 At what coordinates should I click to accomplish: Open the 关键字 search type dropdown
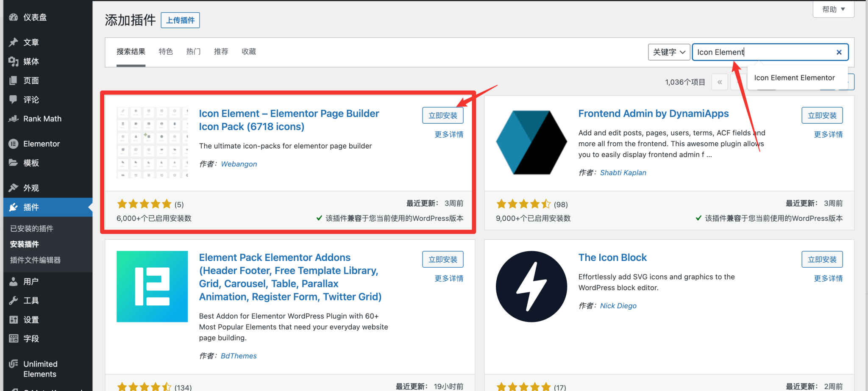669,52
